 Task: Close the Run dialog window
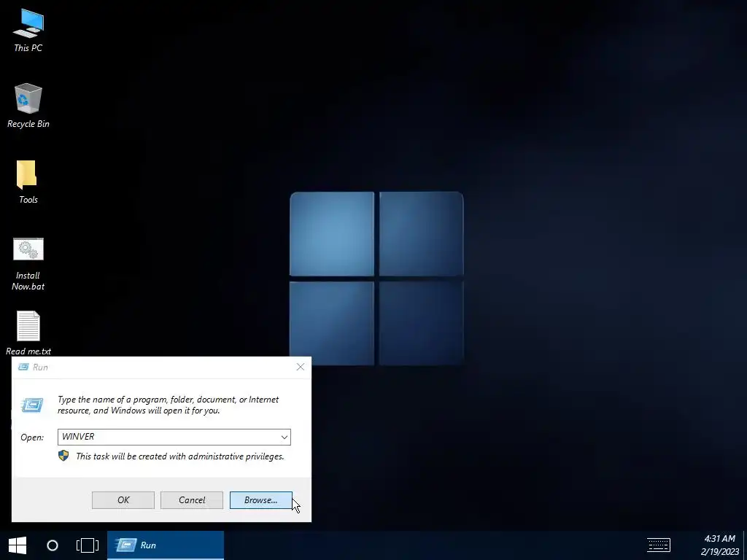pyautogui.click(x=300, y=367)
